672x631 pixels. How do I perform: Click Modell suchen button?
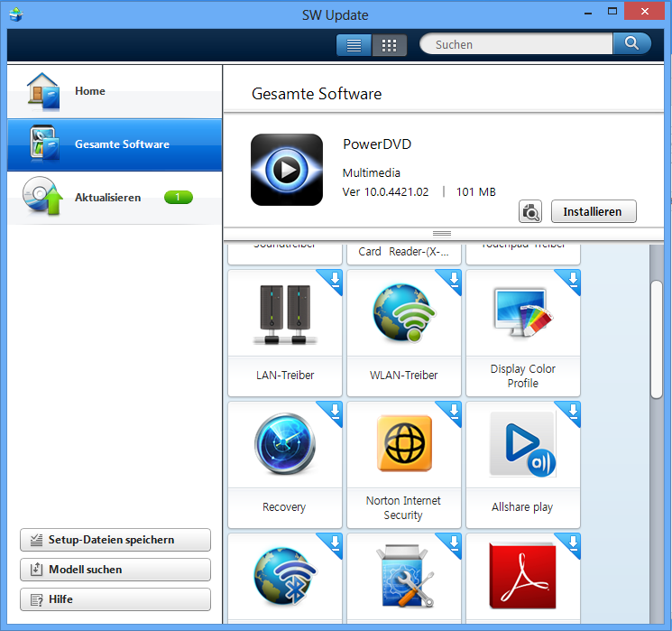[115, 570]
